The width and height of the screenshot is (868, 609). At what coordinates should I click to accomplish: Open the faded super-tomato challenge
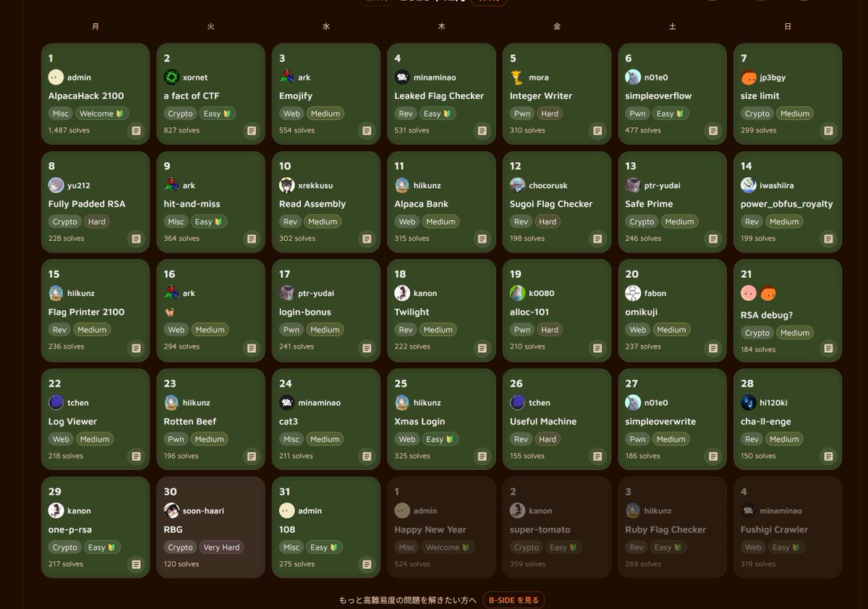click(x=540, y=529)
